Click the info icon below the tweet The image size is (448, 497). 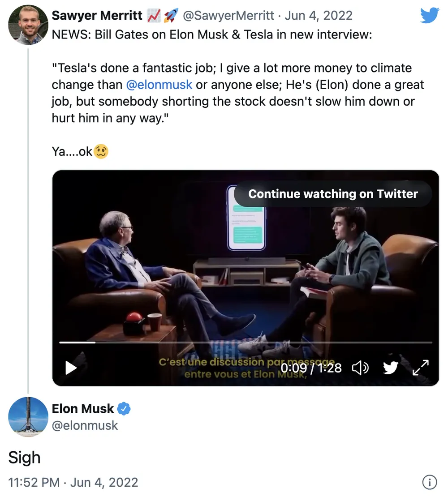coord(430,482)
